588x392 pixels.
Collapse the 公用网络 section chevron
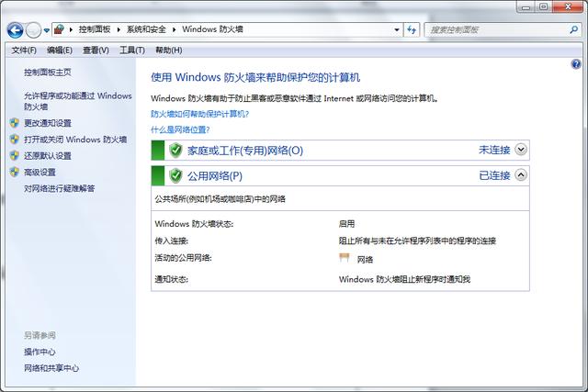521,175
